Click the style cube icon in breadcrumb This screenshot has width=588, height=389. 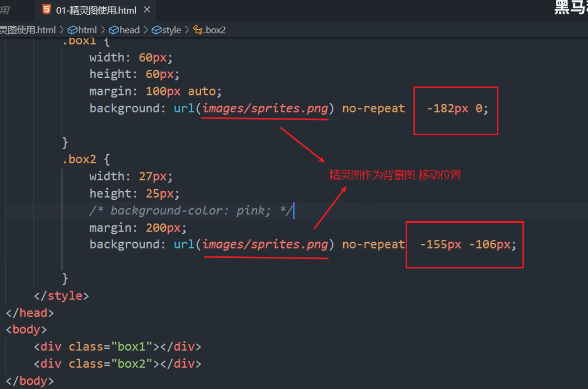pyautogui.click(x=156, y=30)
